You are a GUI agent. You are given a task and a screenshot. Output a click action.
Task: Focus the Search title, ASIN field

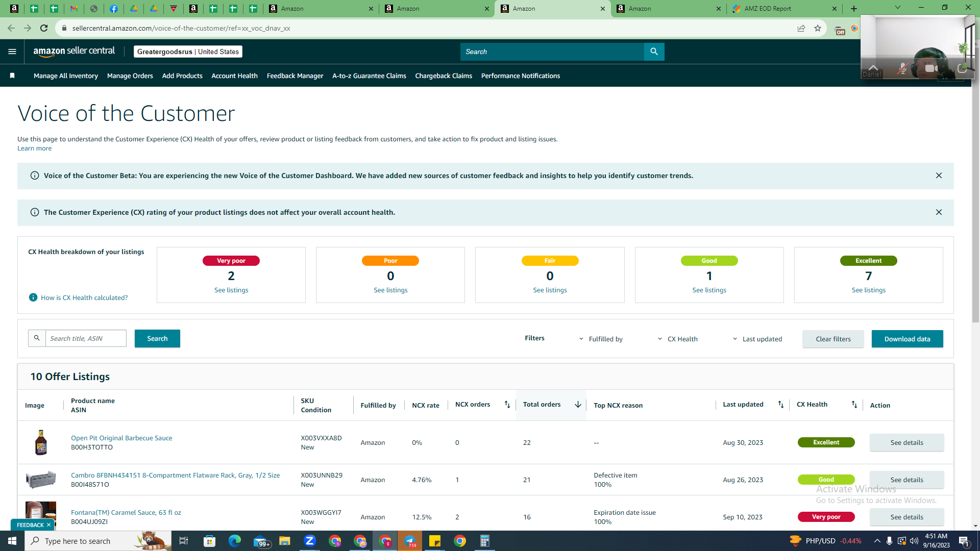pos(86,338)
